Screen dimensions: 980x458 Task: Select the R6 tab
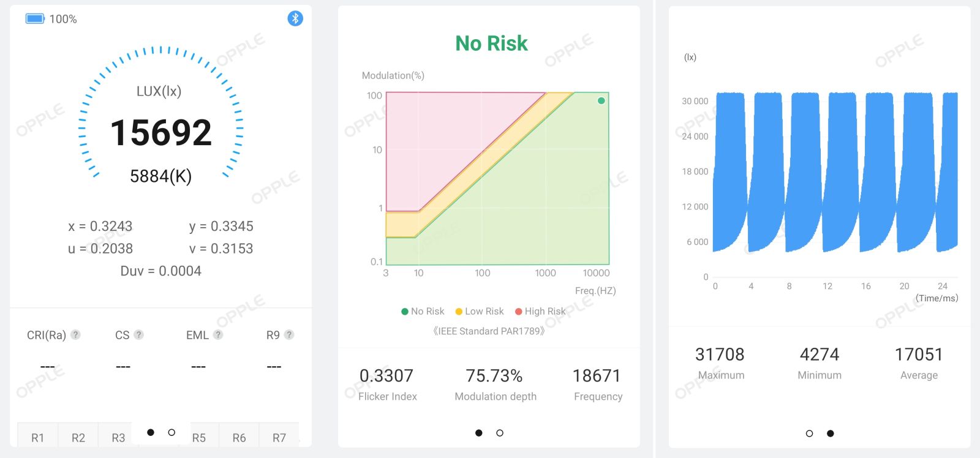point(239,438)
